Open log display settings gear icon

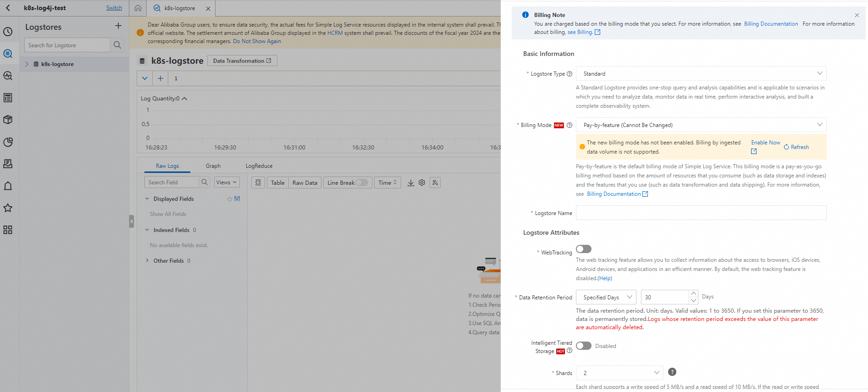[422, 182]
